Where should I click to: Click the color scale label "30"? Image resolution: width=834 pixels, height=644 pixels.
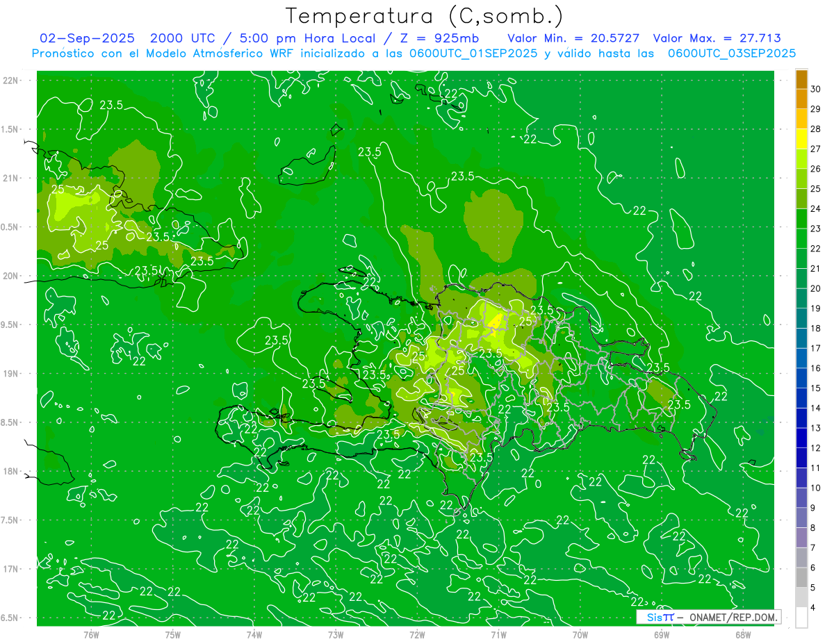[x=816, y=89]
